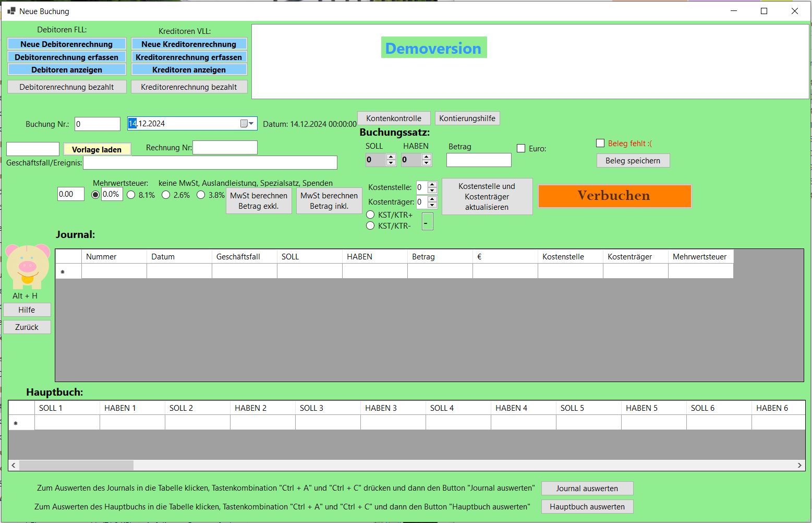Click the yellow 'Vorlage laden' button
The height and width of the screenshot is (523, 812).
[97, 149]
